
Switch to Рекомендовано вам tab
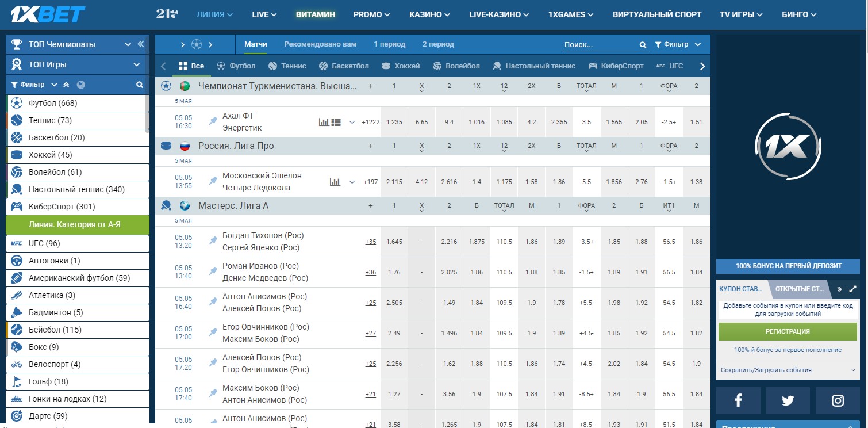320,44
